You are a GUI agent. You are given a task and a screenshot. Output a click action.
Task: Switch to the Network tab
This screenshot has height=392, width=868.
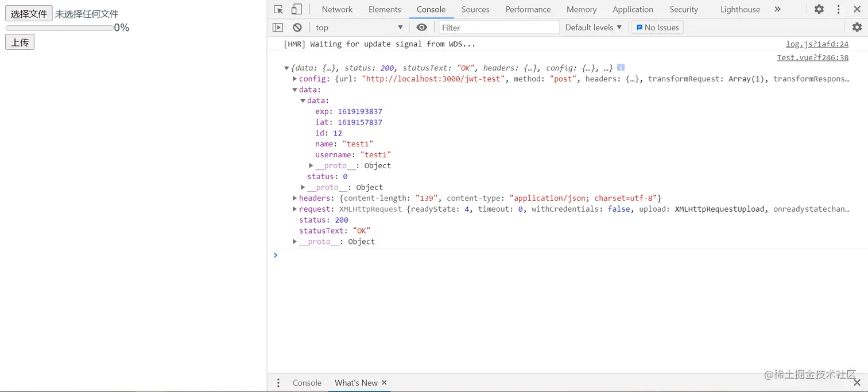tap(337, 9)
